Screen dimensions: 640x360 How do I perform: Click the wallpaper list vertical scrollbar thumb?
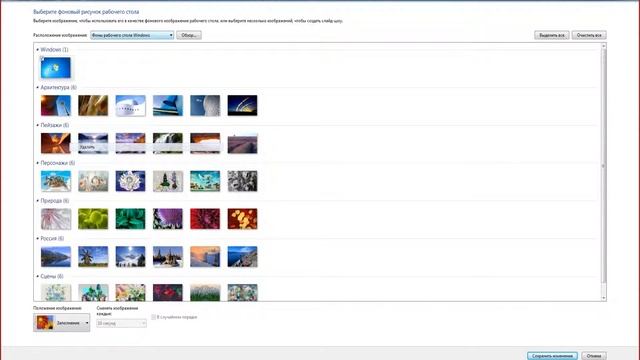coord(604,166)
